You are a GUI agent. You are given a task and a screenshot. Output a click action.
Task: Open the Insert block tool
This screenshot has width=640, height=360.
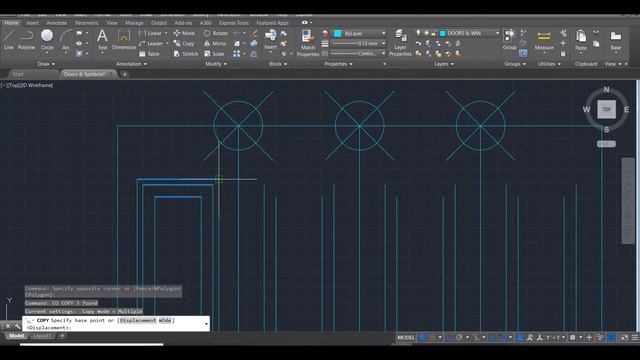pos(270,40)
